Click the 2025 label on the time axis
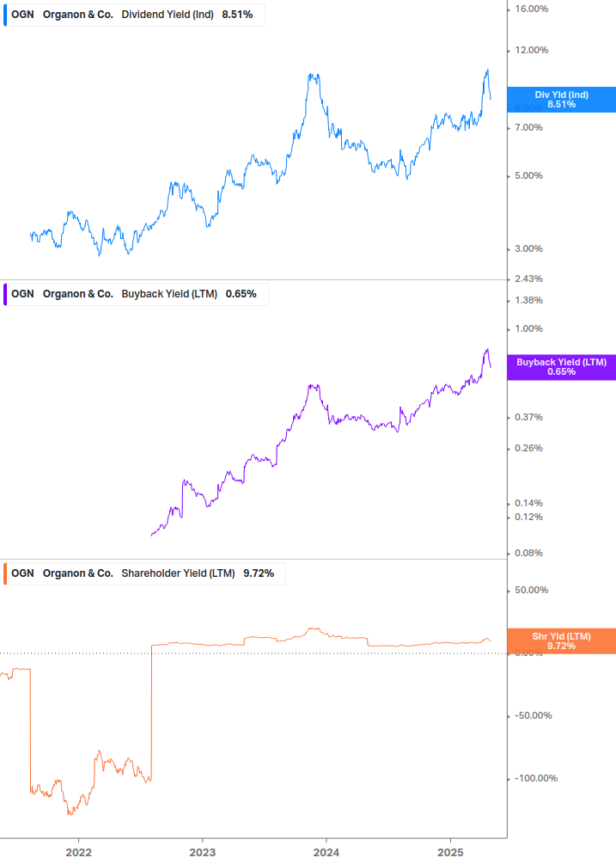This screenshot has width=616, height=864. point(451,853)
